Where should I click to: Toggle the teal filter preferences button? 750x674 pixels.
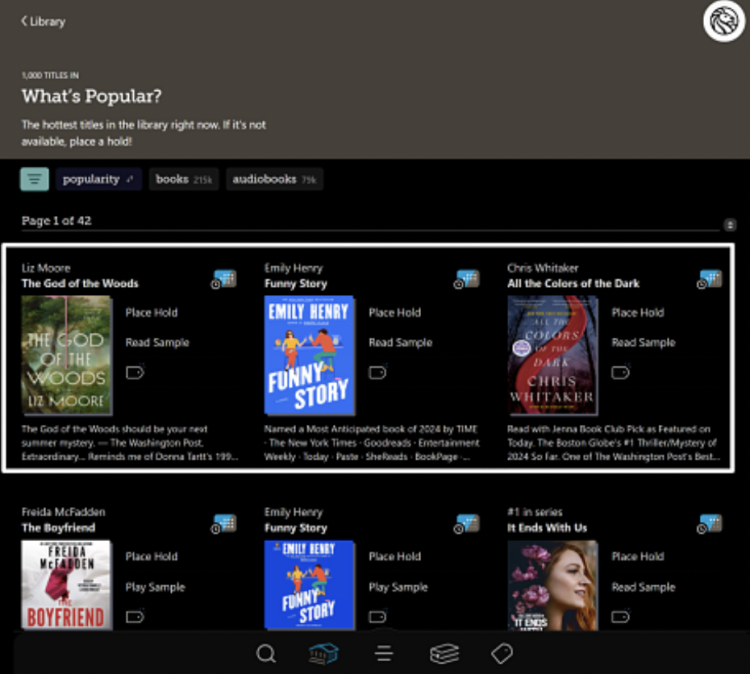[35, 179]
